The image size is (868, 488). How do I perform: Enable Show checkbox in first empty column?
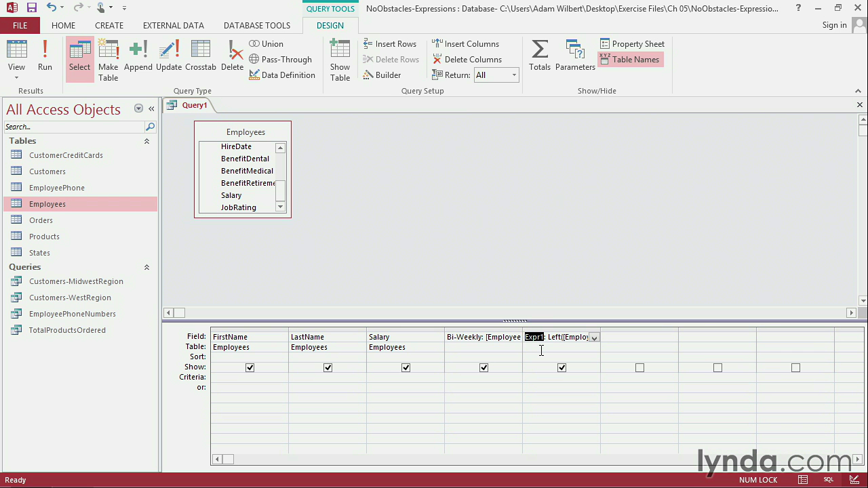click(639, 367)
